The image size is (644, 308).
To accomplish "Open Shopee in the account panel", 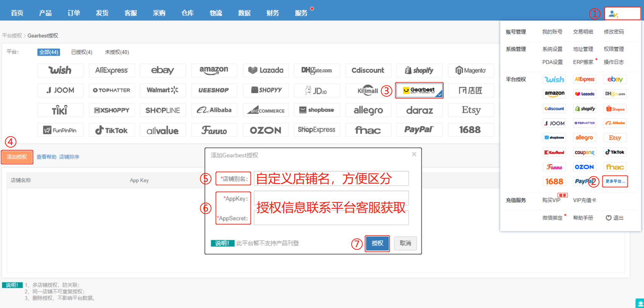I will pos(615,109).
